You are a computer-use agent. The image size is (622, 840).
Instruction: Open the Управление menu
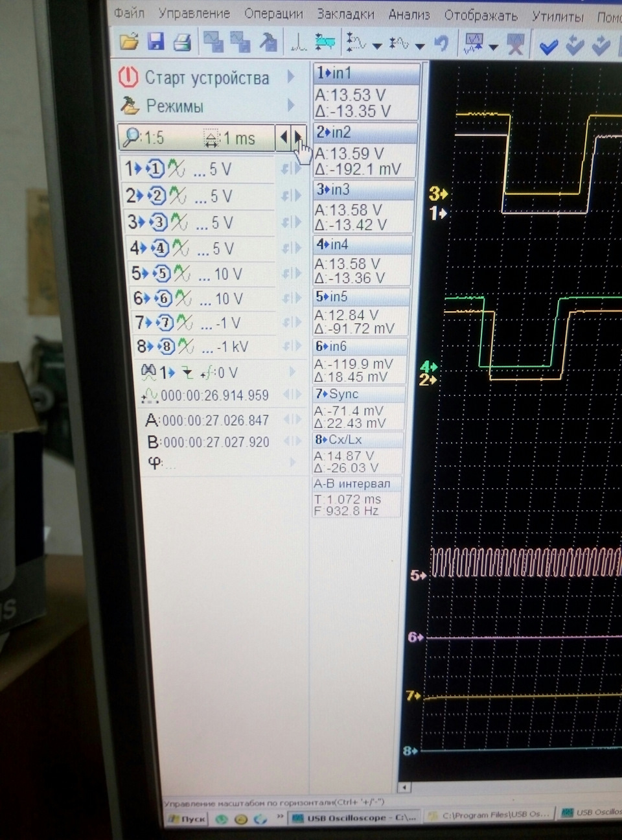pos(194,13)
